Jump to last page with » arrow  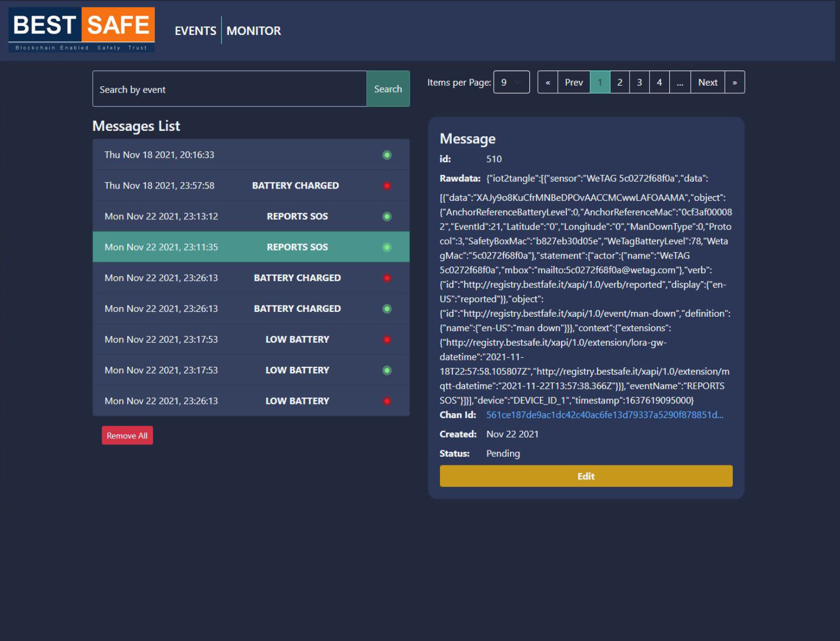pyautogui.click(x=734, y=82)
